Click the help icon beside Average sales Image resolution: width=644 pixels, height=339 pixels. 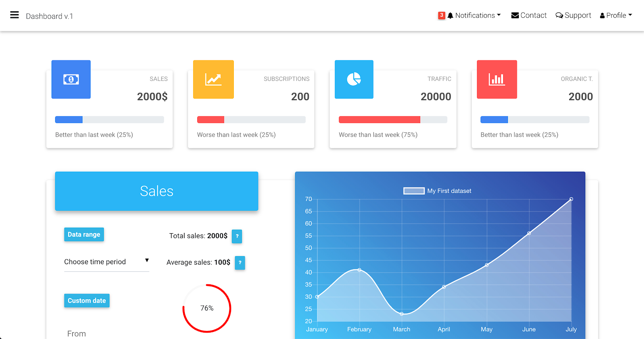240,263
